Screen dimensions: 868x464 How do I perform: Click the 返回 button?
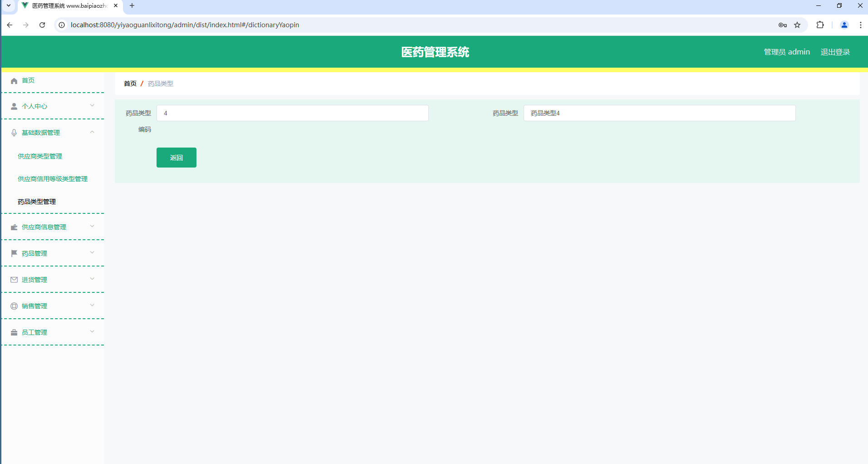[x=176, y=157]
